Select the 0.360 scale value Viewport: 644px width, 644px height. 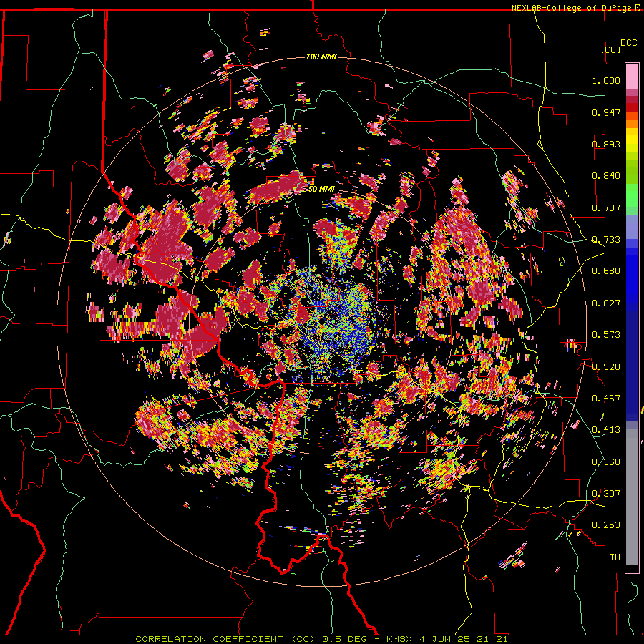pyautogui.click(x=606, y=462)
